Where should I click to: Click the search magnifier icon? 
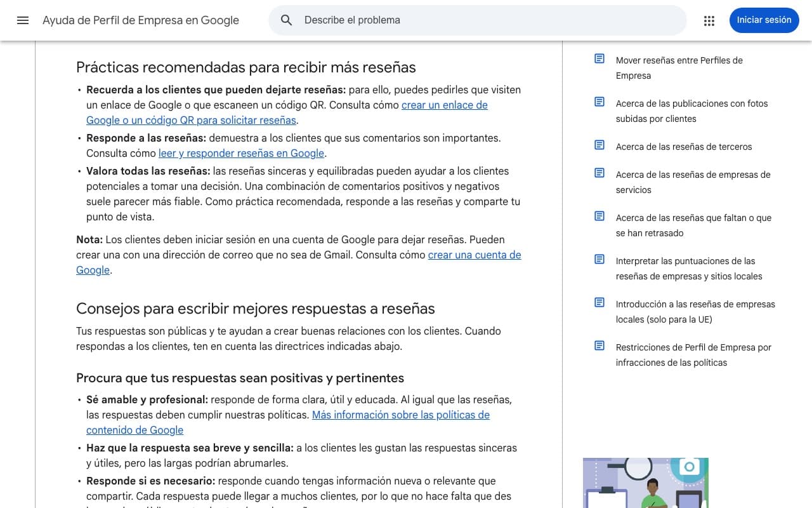tap(287, 20)
